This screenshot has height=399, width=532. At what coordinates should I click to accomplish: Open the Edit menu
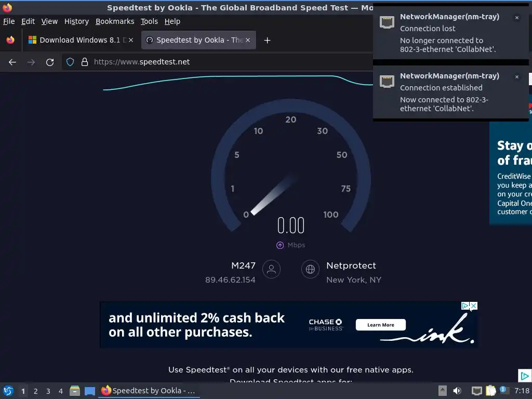pos(28,21)
